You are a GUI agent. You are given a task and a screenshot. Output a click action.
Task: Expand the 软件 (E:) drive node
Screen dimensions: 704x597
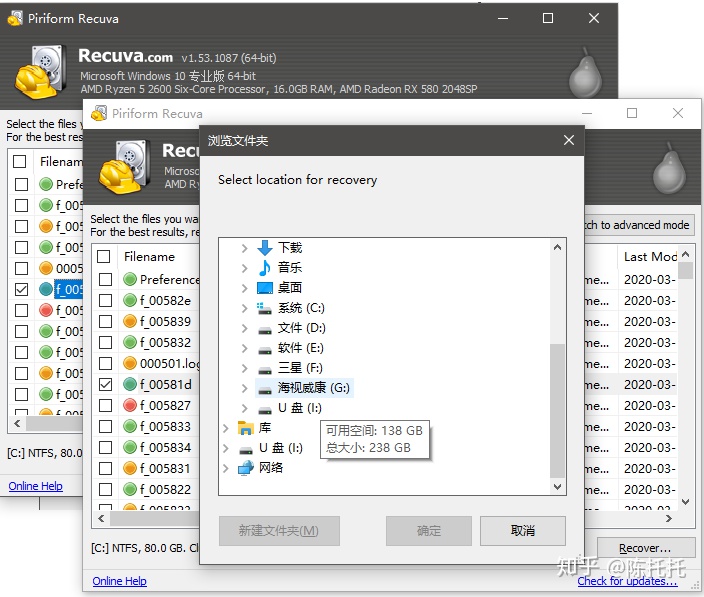[245, 348]
